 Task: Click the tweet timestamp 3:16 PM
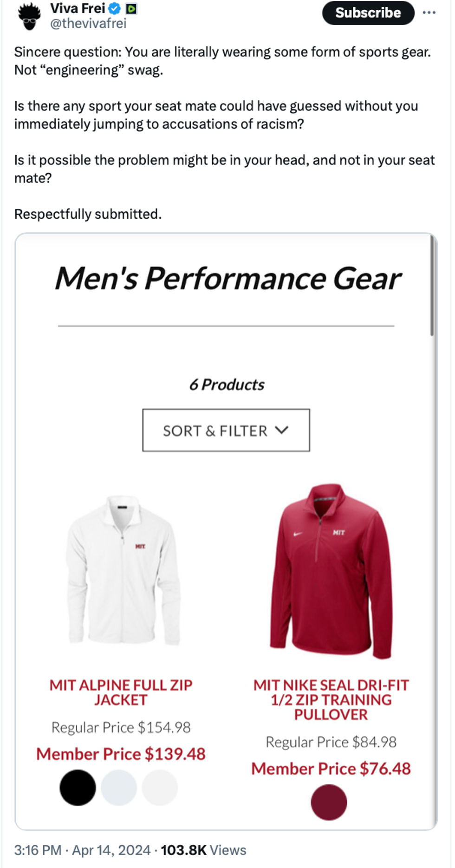(x=38, y=850)
